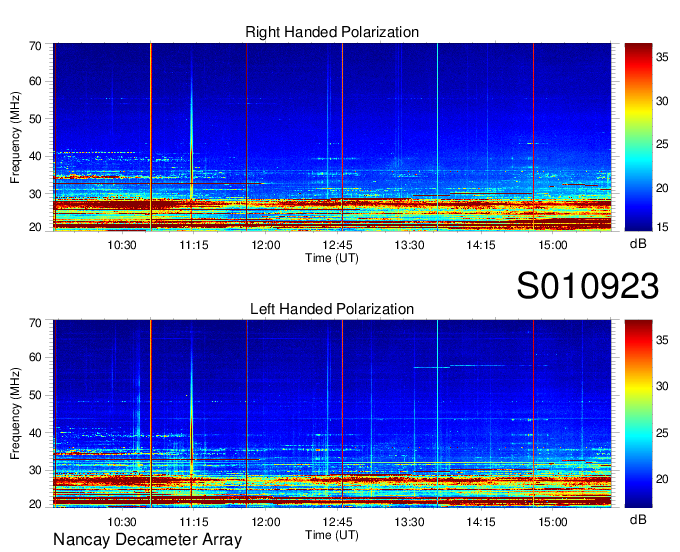Click "Frequency (MHz)" axis label of Right Handed plot

pyautogui.click(x=15, y=137)
